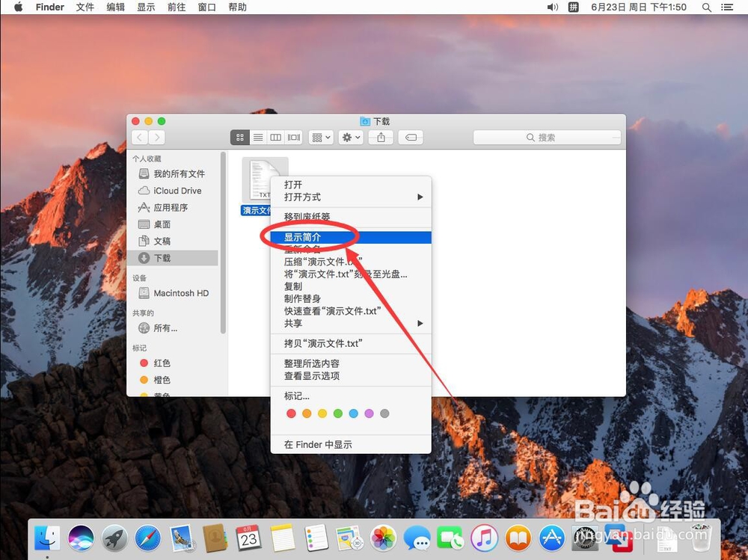Open iBooks orange icon in Dock
Image resolution: width=748 pixels, height=560 pixels.
coord(518,538)
